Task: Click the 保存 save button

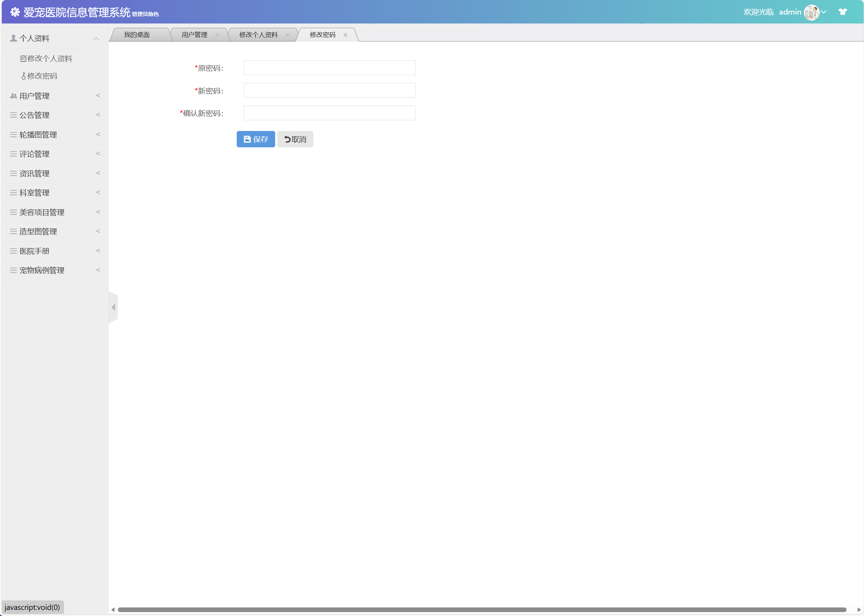Action: point(256,139)
